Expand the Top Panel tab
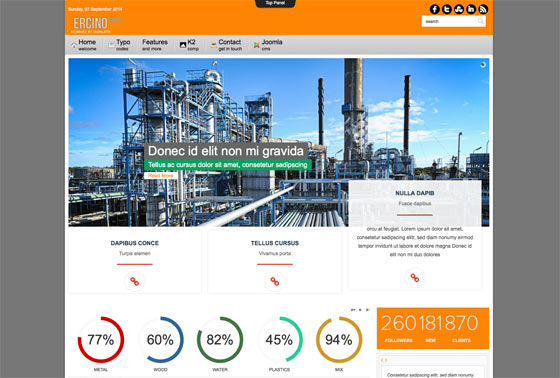 [275, 3]
